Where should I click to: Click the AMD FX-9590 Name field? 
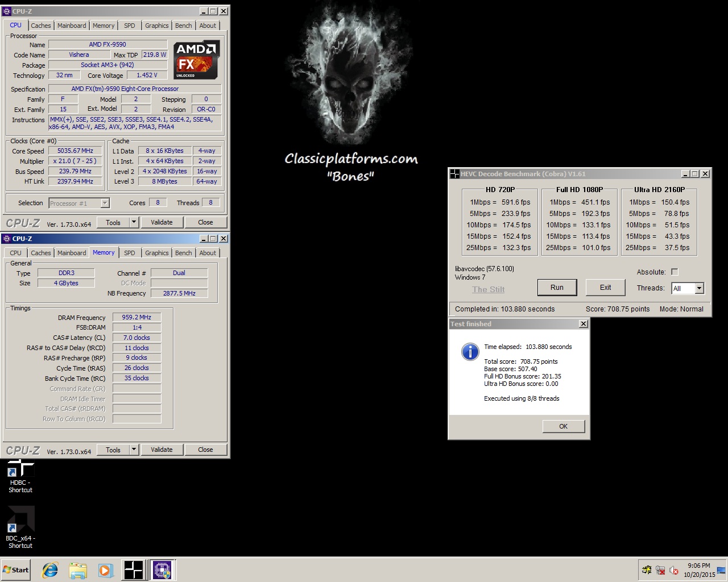[x=107, y=44]
